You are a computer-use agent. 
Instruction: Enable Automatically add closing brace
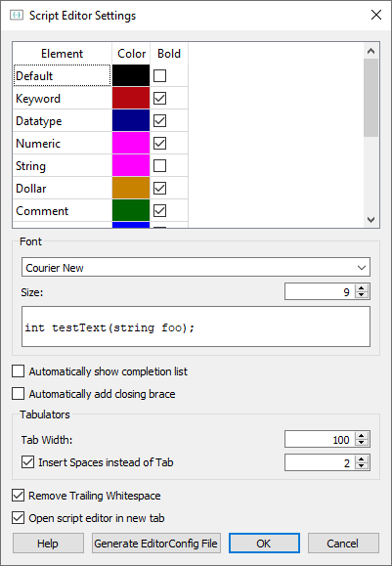point(18,393)
